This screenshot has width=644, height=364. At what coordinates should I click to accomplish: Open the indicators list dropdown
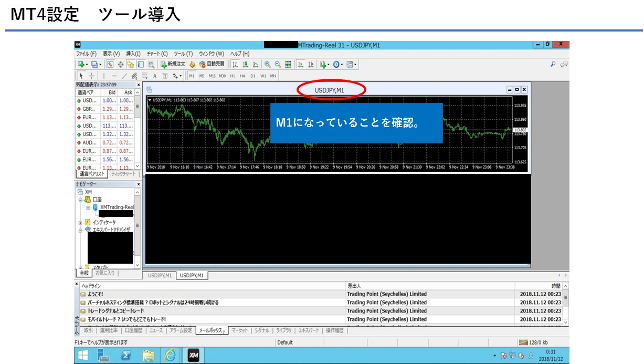click(324, 65)
